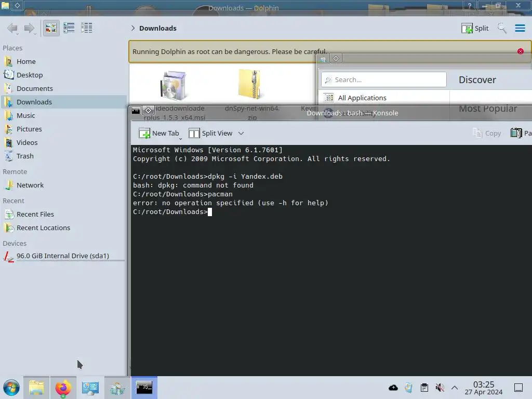532x399 pixels.
Task: Switch Dolphin to Details view mode
Action: pos(87,28)
